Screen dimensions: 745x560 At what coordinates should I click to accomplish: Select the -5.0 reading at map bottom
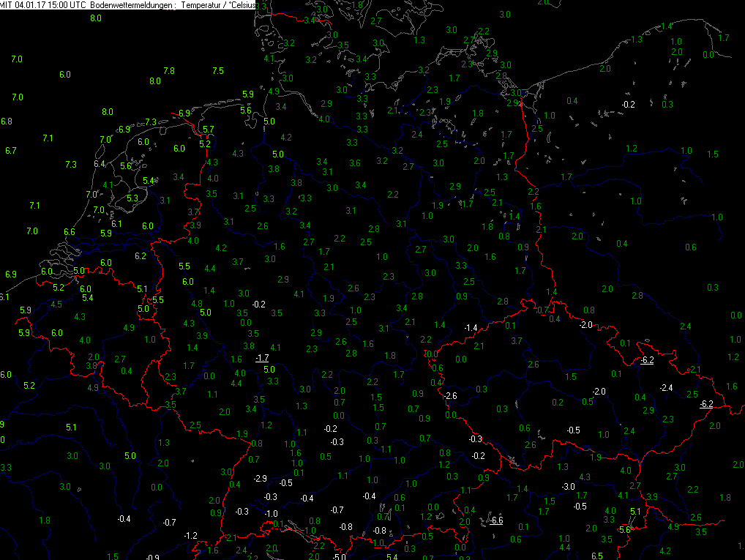(338, 556)
